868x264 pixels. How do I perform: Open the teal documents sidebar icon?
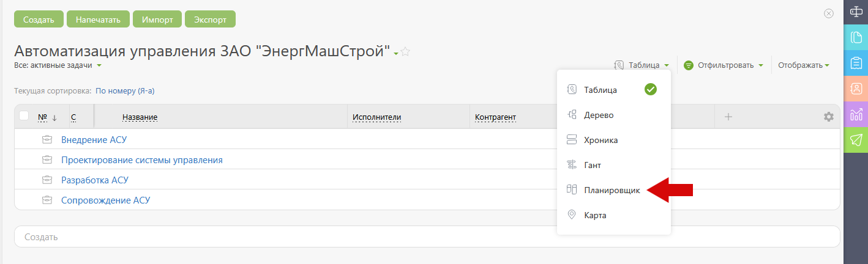tap(856, 37)
